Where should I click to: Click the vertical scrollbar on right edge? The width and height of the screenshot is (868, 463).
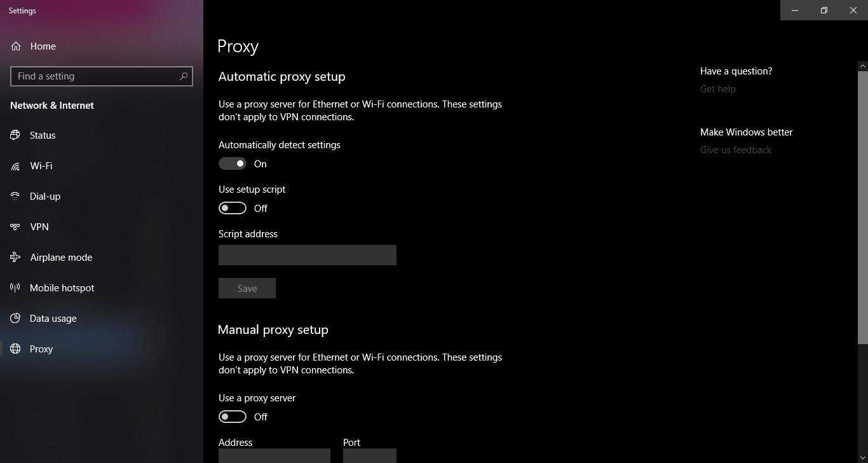(x=863, y=204)
